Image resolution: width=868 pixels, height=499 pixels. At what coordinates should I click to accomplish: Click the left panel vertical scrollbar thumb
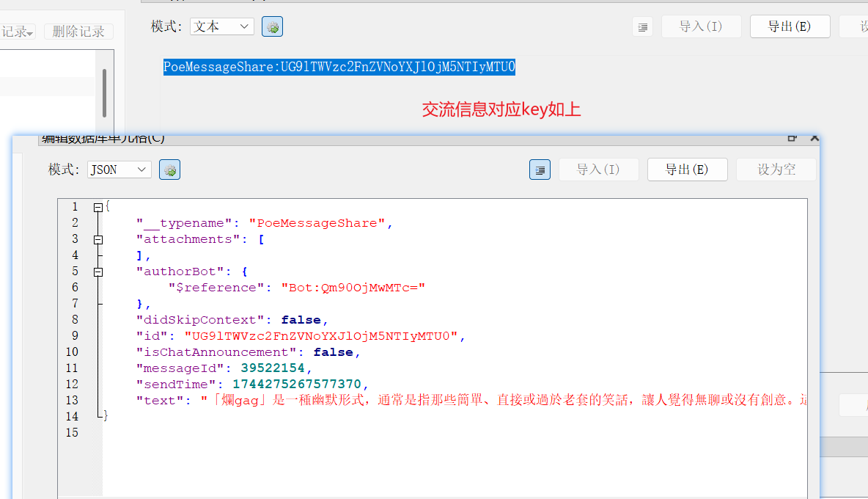pyautogui.click(x=105, y=92)
